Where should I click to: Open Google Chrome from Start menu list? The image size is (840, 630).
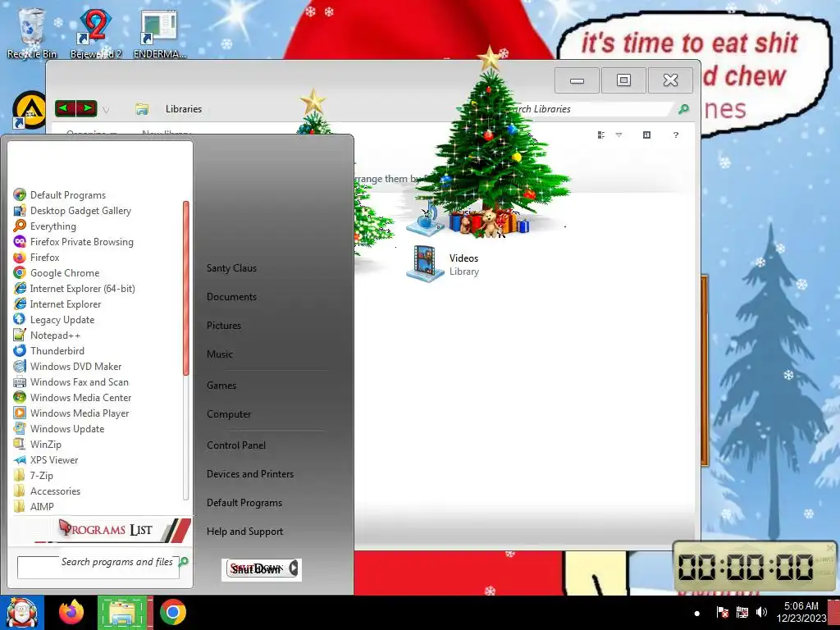point(57,272)
